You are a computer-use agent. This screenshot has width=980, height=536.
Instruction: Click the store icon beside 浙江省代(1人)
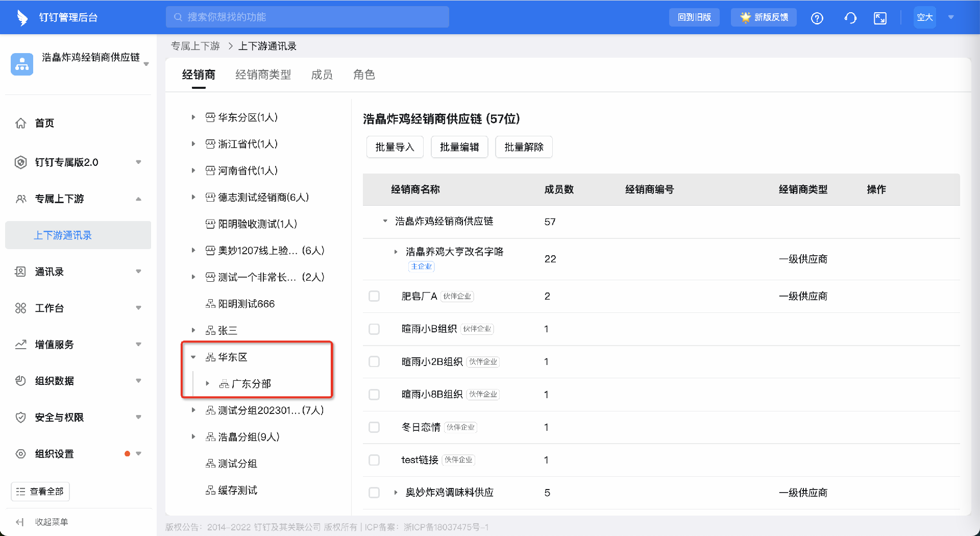click(210, 144)
